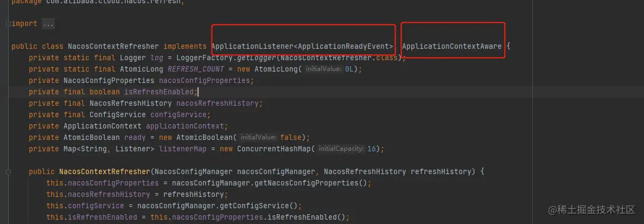
Task: Click the listenerMap field name
Action: click(x=183, y=149)
